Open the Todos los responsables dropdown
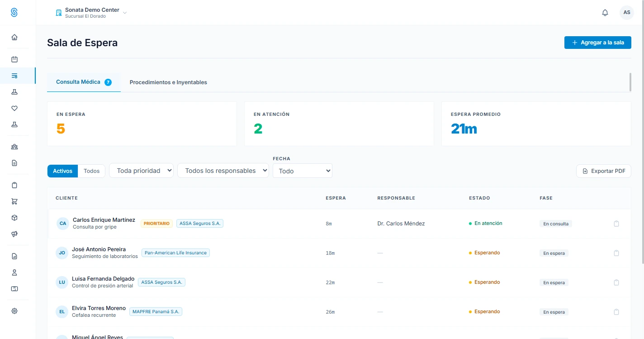The height and width of the screenshot is (339, 644). tap(223, 171)
